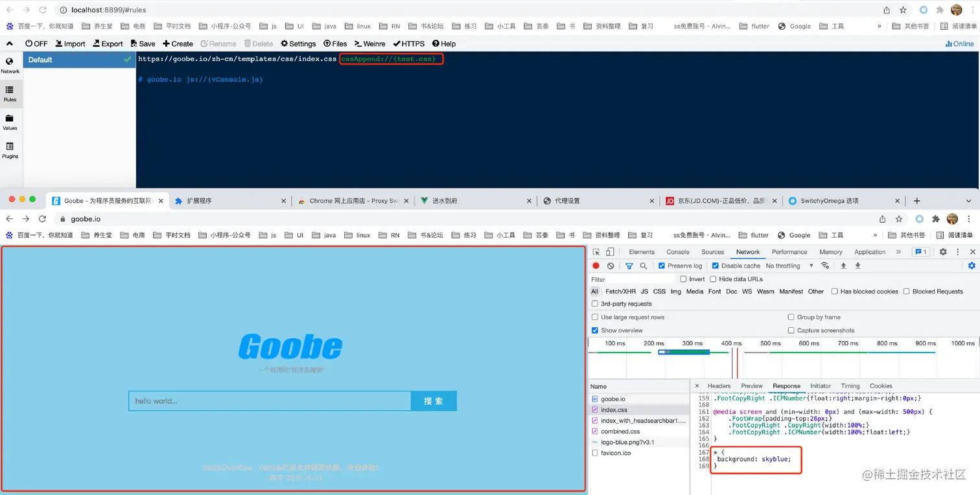Open DevTools Console panel

click(x=678, y=252)
